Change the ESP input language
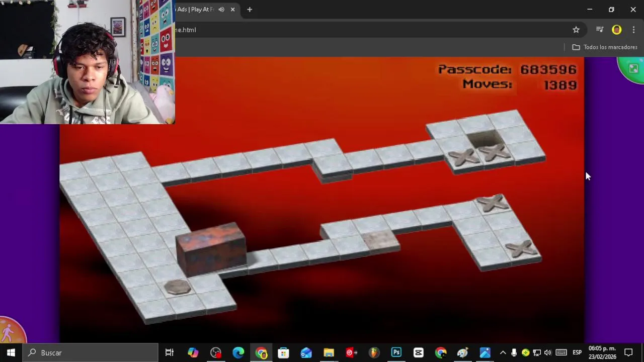Screen dimensions: 644x362 pyautogui.click(x=577, y=353)
